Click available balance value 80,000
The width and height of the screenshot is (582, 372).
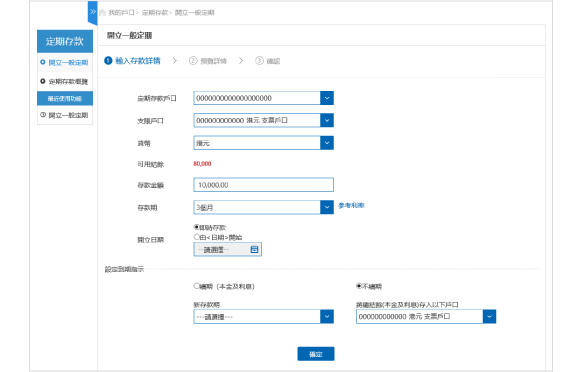tap(202, 164)
